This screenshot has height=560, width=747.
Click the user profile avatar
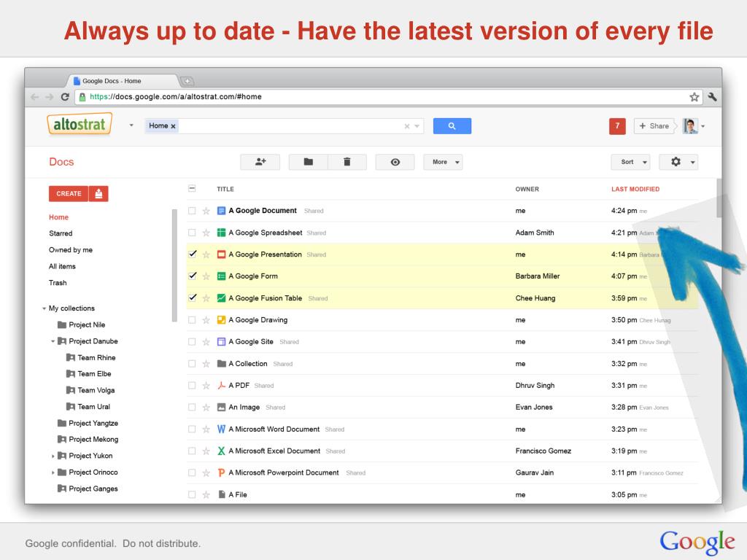tap(690, 125)
